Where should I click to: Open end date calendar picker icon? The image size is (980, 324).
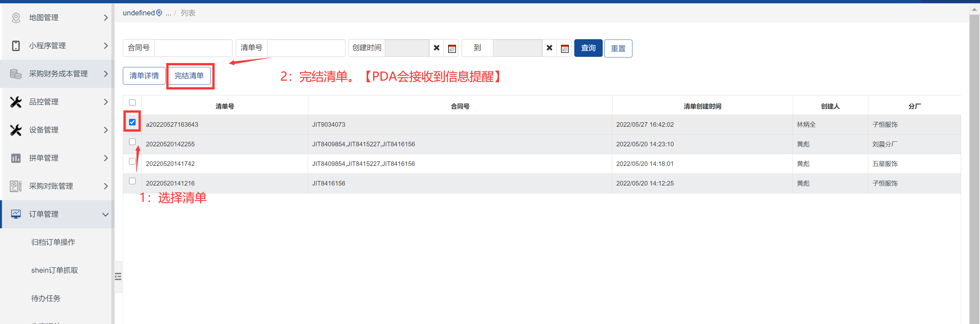(x=564, y=48)
